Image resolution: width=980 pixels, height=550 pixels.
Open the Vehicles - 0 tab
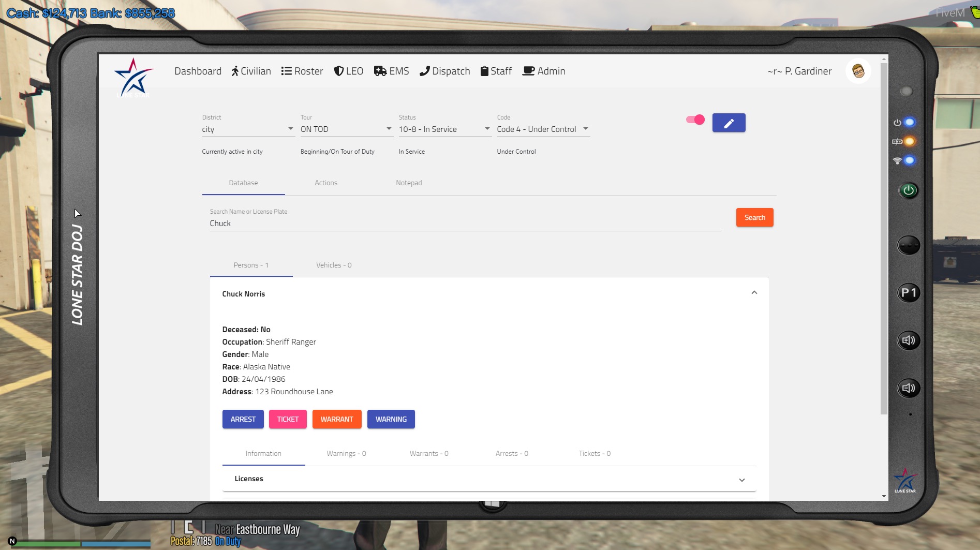(x=334, y=265)
